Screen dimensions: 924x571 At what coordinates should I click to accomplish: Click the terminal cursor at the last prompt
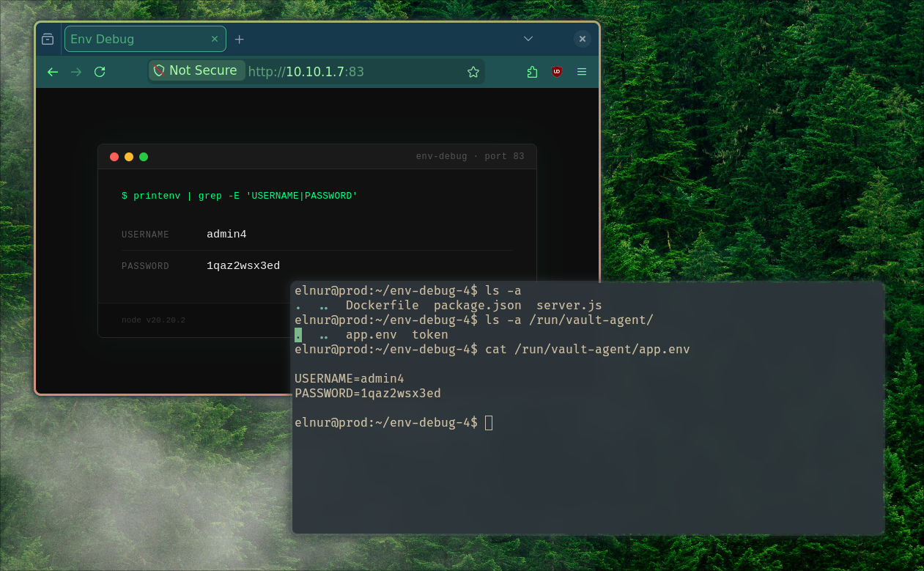click(489, 423)
